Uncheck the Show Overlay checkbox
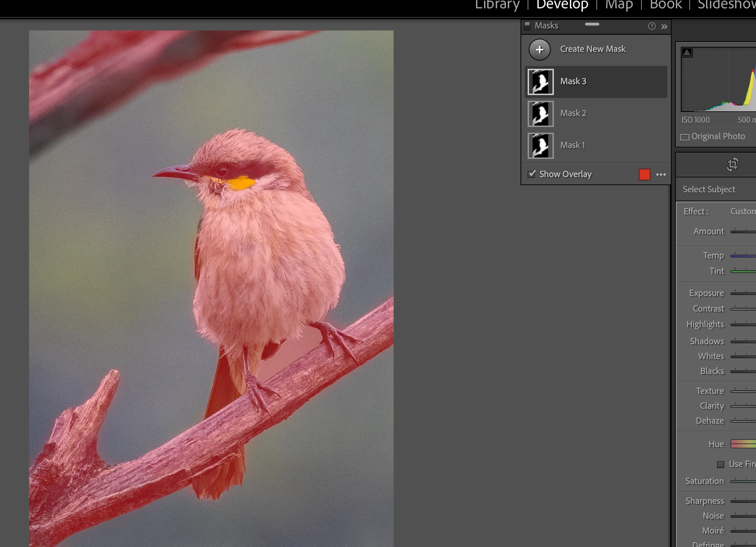The height and width of the screenshot is (547, 756). (x=532, y=174)
